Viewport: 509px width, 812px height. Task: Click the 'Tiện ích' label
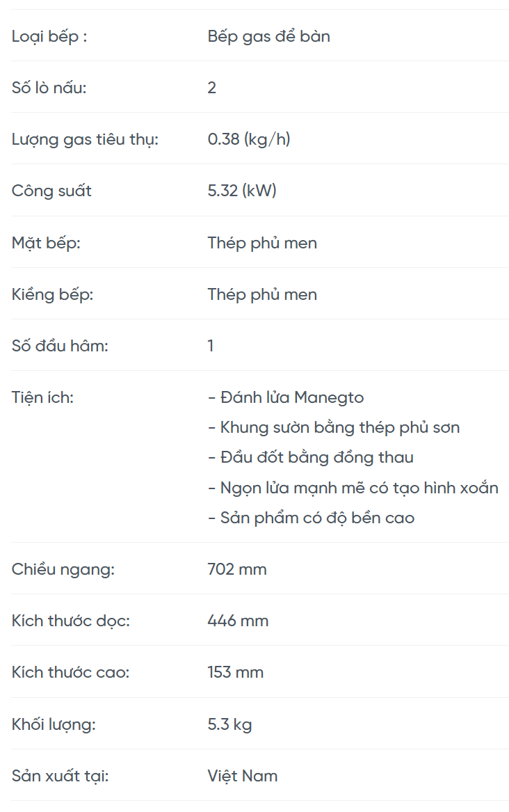coord(42,397)
